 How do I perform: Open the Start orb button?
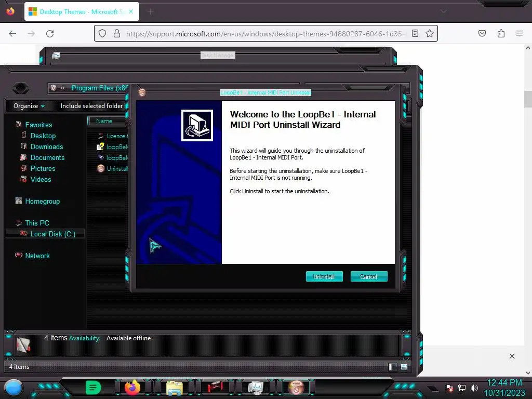click(14, 388)
